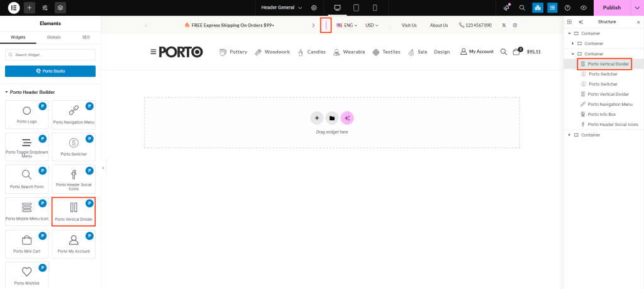This screenshot has width=644, height=289.
Task: Click the Search Widget input field
Action: (x=50, y=55)
